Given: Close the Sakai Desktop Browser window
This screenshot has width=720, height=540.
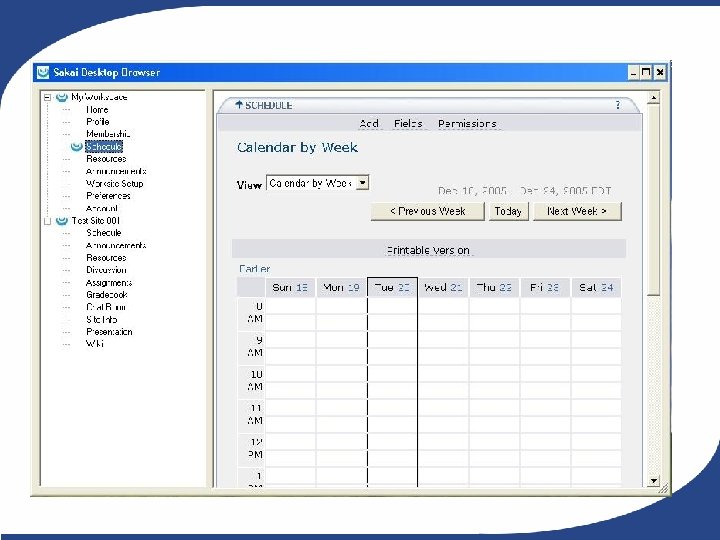Looking at the screenshot, I should [x=660, y=72].
